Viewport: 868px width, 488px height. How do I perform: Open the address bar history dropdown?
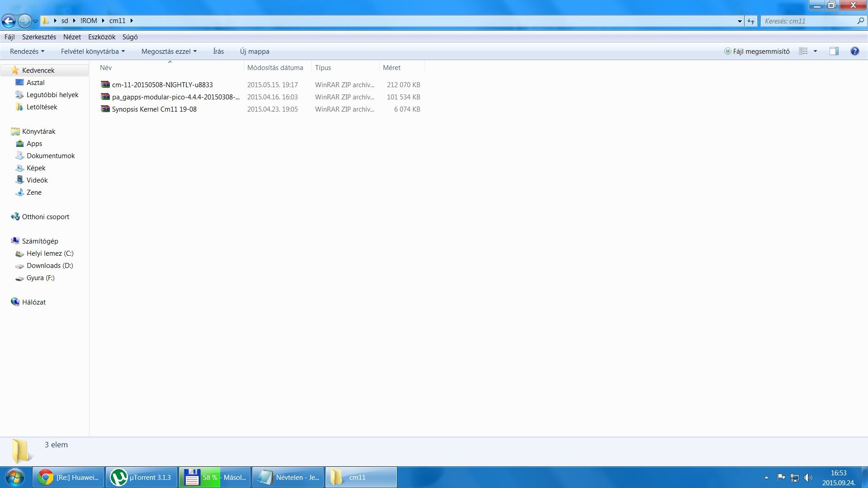[x=740, y=21]
